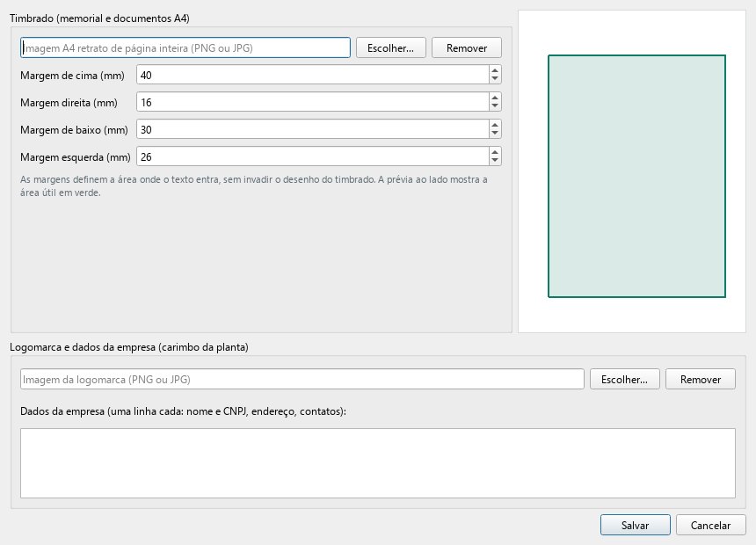Save settings with the Salvar button
The width and height of the screenshot is (756, 545).
coord(636,525)
